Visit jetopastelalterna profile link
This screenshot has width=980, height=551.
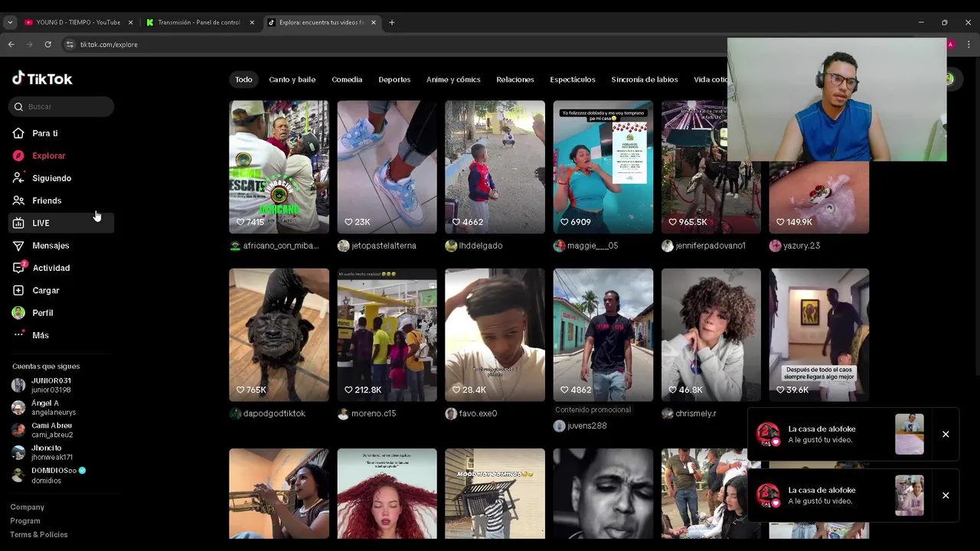point(377,246)
